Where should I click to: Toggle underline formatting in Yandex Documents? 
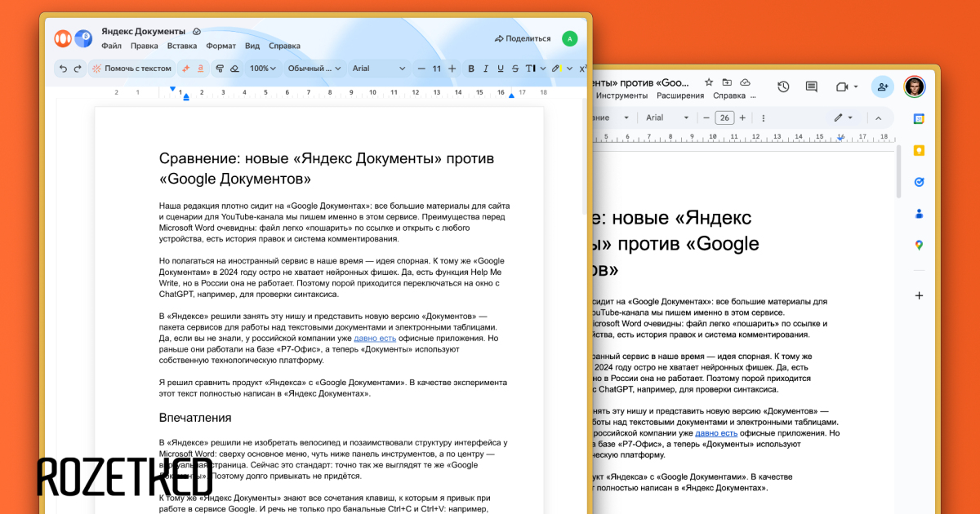[501, 69]
